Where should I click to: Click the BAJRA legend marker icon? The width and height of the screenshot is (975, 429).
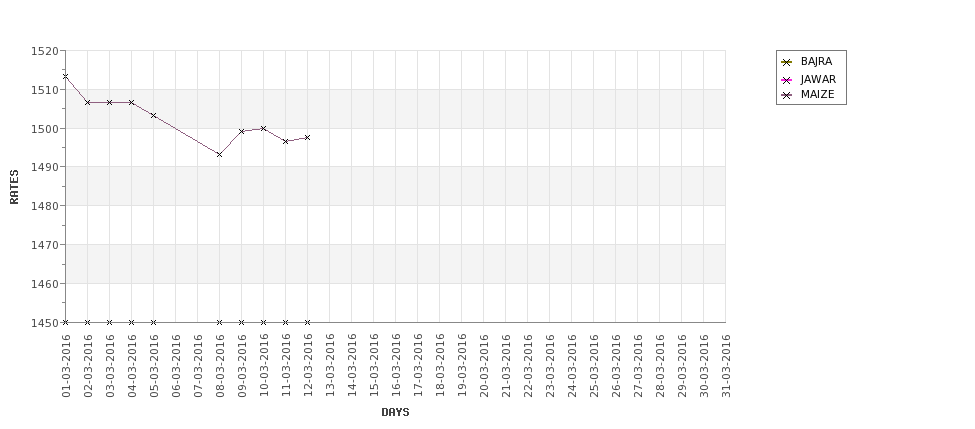click(787, 62)
